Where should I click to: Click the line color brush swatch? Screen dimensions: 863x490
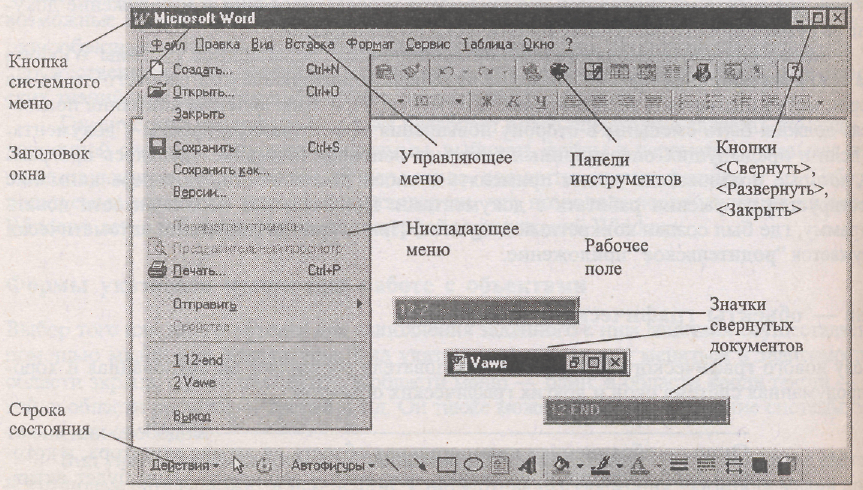coord(602,465)
